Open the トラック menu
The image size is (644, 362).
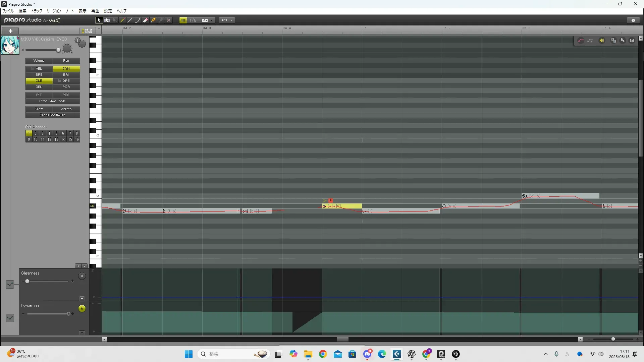37,11
